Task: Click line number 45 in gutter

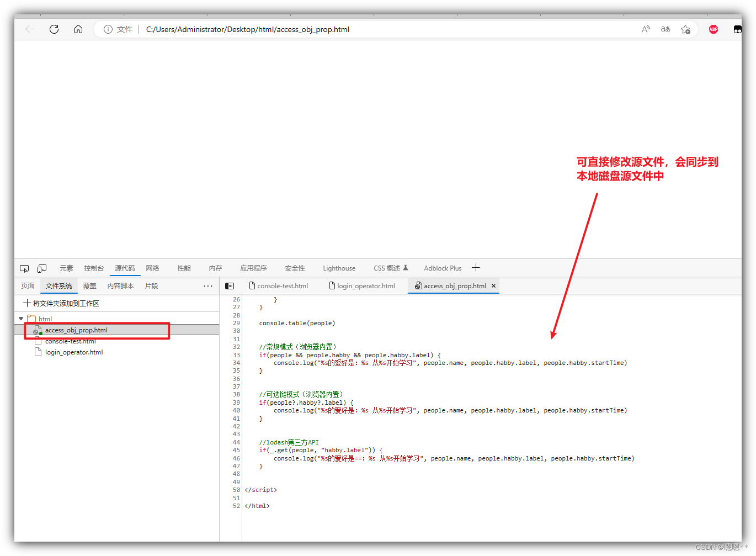Action: [236, 450]
